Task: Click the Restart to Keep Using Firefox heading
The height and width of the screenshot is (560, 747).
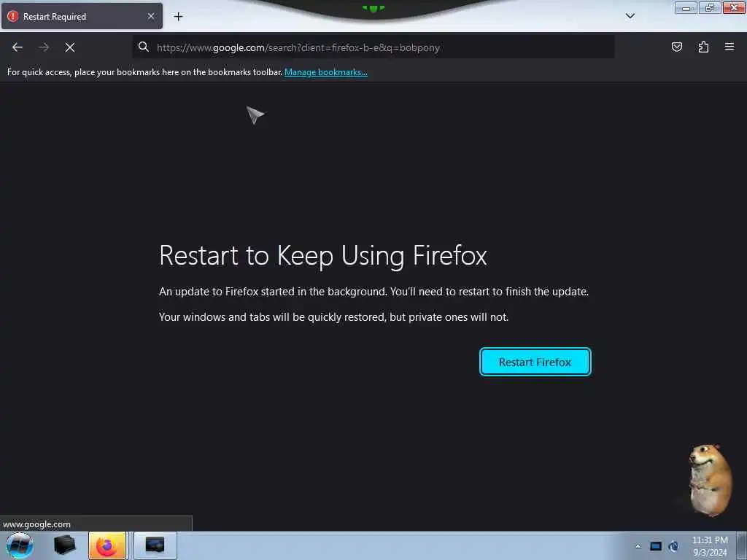Action: pos(323,256)
